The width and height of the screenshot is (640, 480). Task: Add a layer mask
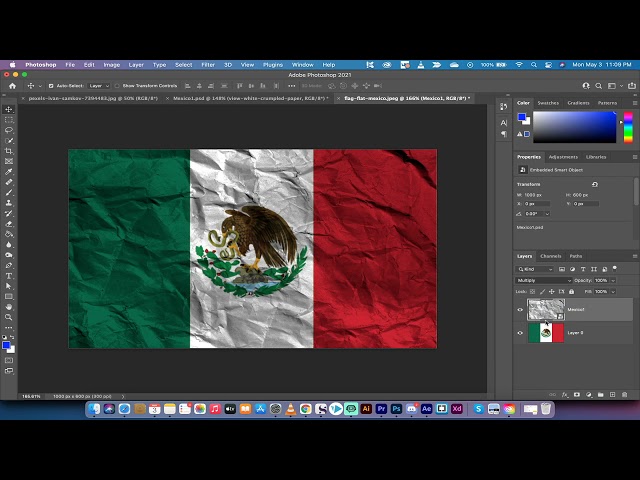[x=577, y=395]
